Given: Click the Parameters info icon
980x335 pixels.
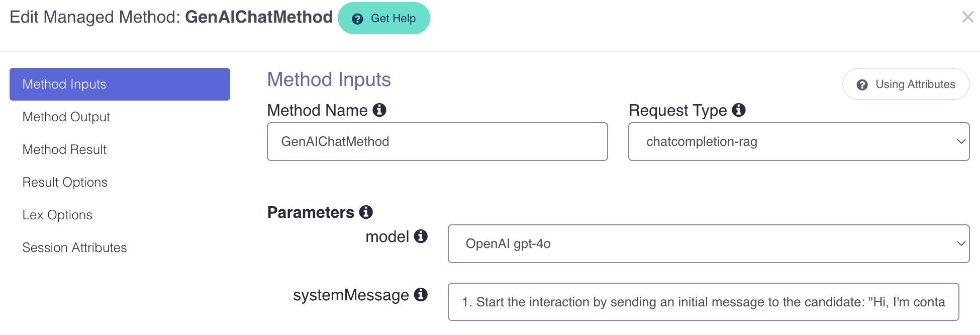Looking at the screenshot, I should [366, 212].
